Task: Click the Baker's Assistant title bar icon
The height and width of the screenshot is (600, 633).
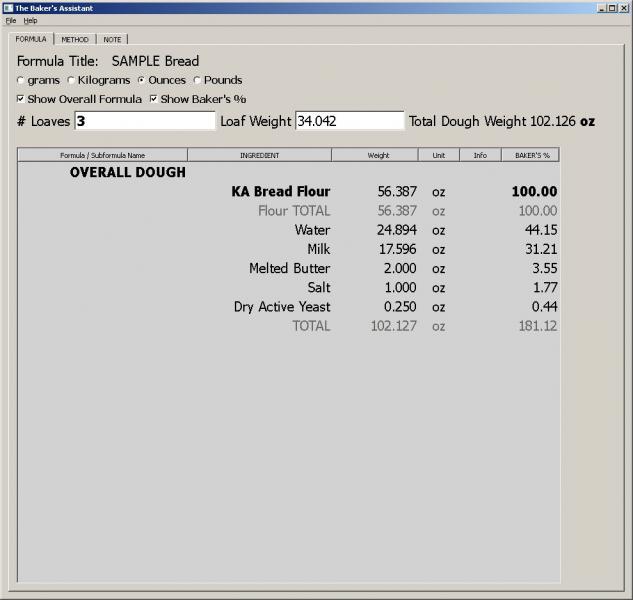Action: 8,8
